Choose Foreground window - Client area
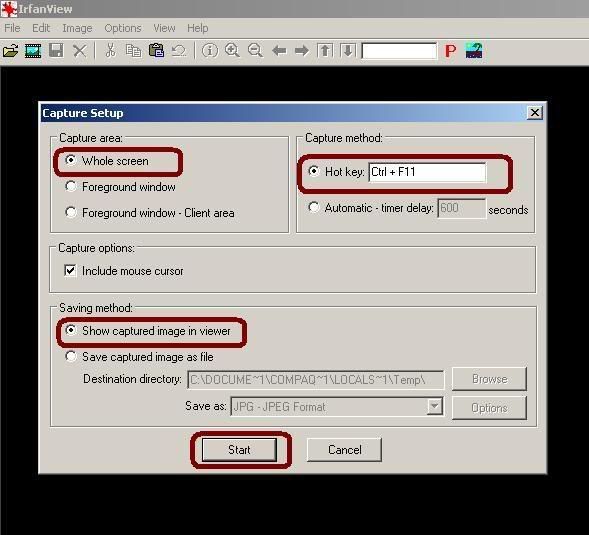 pos(71,212)
